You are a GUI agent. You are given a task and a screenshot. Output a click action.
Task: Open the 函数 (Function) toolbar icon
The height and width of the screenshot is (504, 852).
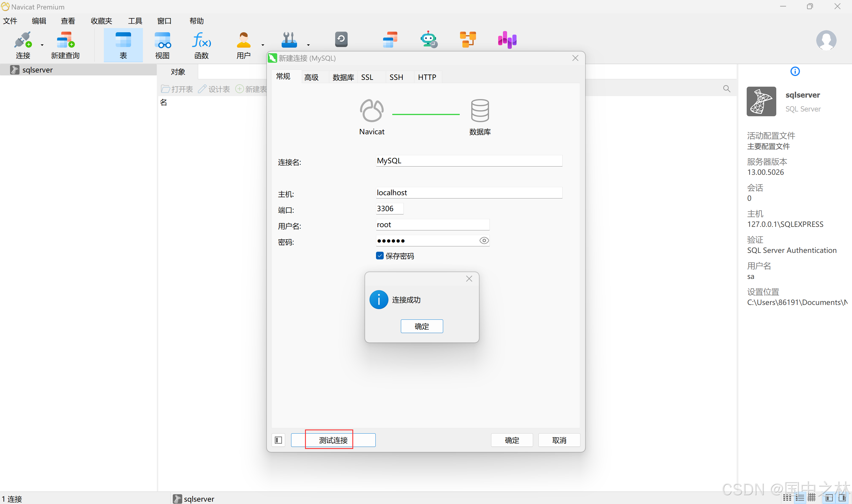click(x=202, y=45)
